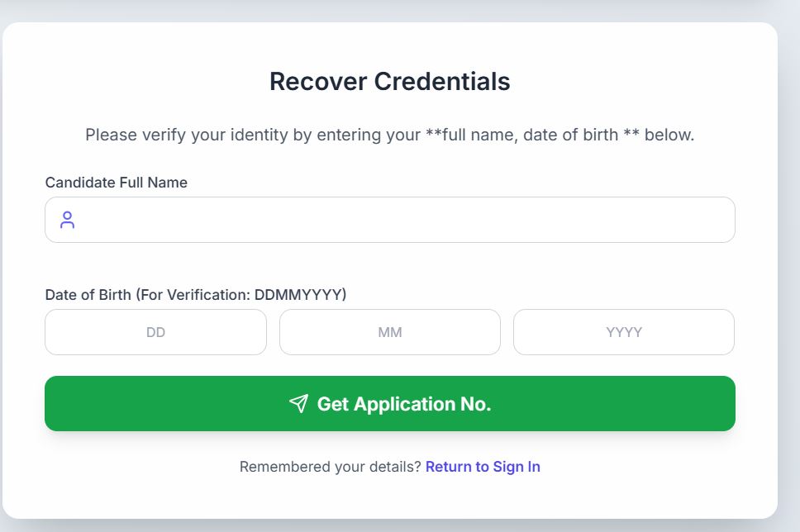Click the 'Sign In' words in the link
The image size is (800, 532).
click(517, 467)
